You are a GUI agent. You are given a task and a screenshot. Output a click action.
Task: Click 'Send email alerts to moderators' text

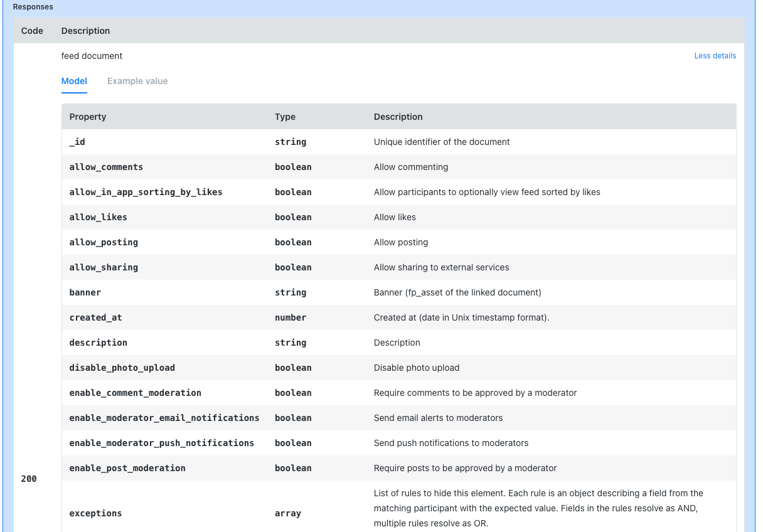point(438,418)
